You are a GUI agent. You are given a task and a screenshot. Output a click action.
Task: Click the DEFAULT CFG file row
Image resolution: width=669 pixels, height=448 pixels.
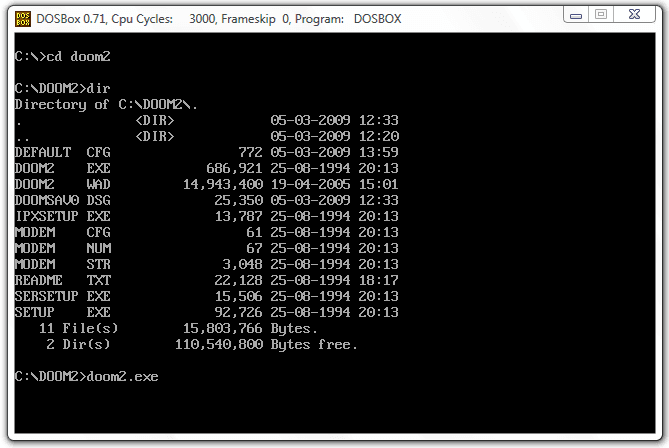click(x=207, y=152)
